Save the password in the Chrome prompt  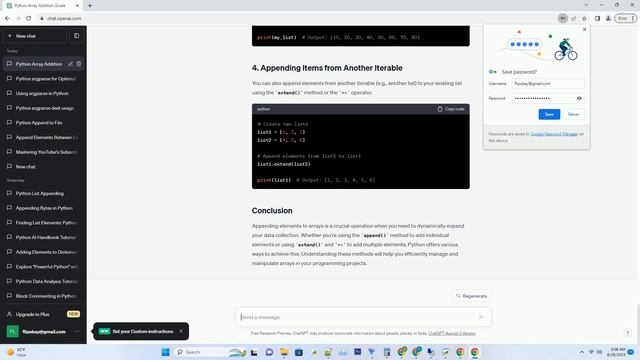(x=549, y=114)
